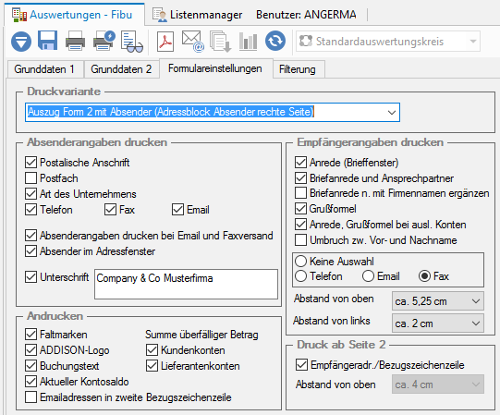This screenshot has height=415, width=500.
Task: Expand the Druckvariante dropdown arrow
Action: point(392,112)
